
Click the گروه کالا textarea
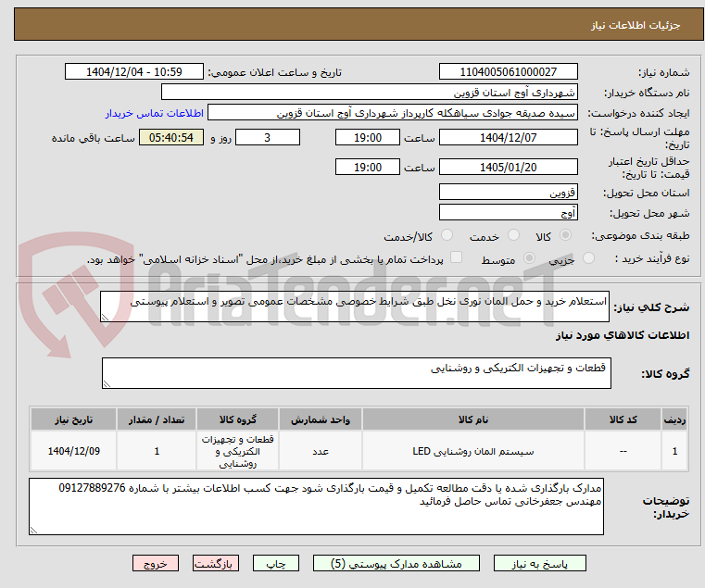[x=356, y=373]
